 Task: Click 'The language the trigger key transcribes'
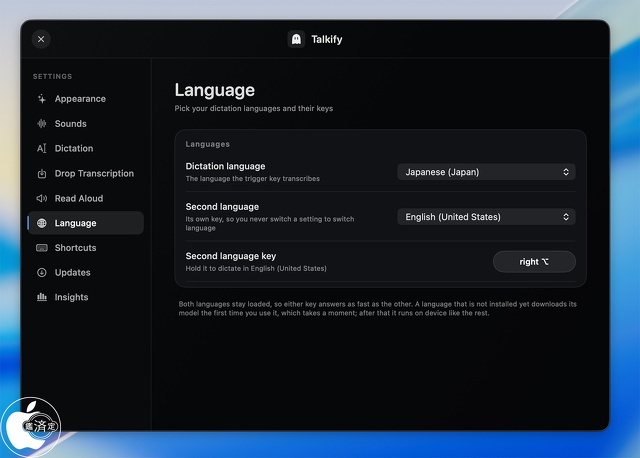coord(253,179)
